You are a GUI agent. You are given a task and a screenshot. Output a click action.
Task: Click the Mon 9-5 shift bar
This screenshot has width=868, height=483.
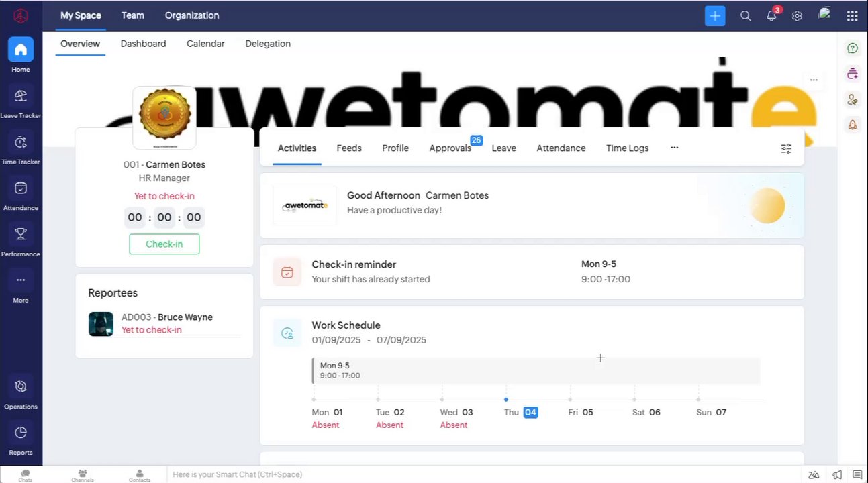536,370
